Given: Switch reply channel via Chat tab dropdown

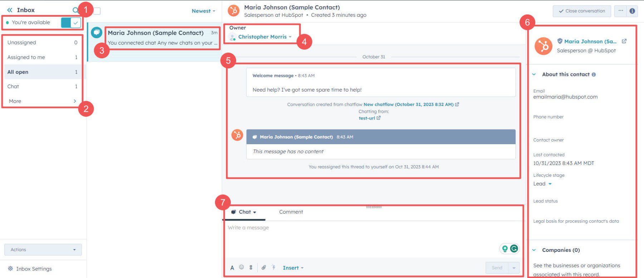Looking at the screenshot, I should tap(244, 212).
